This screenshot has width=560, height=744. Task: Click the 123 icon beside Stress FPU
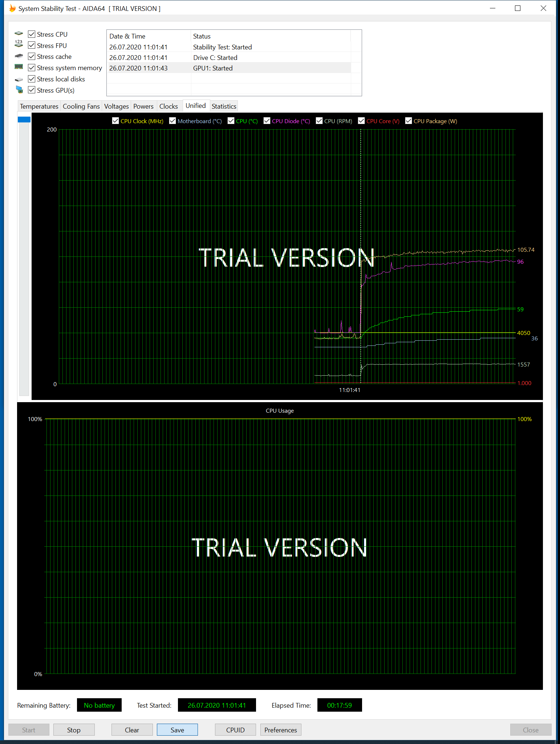pyautogui.click(x=19, y=44)
